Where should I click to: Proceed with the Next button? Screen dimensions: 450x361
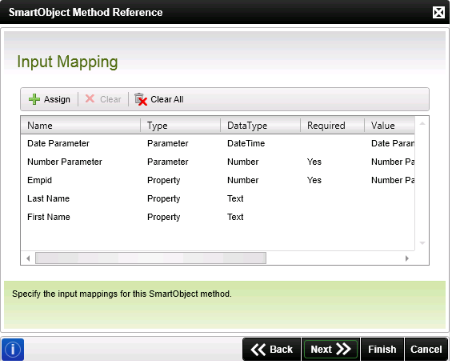pyautogui.click(x=331, y=349)
